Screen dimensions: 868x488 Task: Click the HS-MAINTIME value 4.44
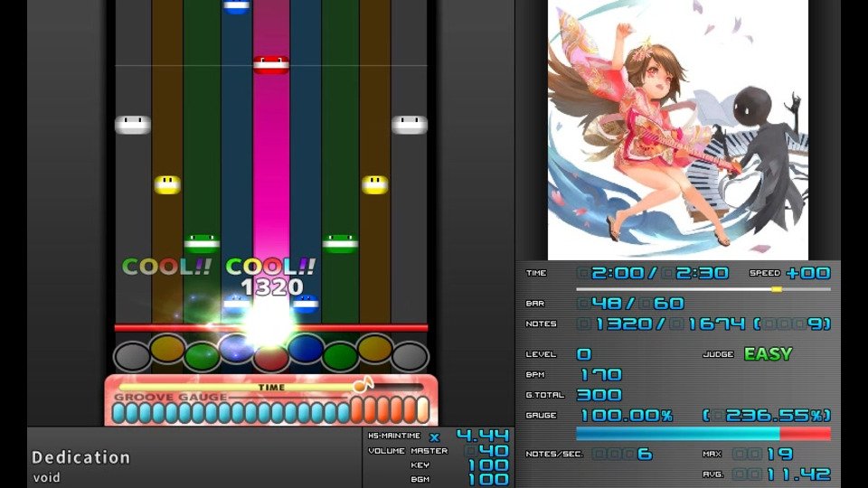pyautogui.click(x=482, y=436)
